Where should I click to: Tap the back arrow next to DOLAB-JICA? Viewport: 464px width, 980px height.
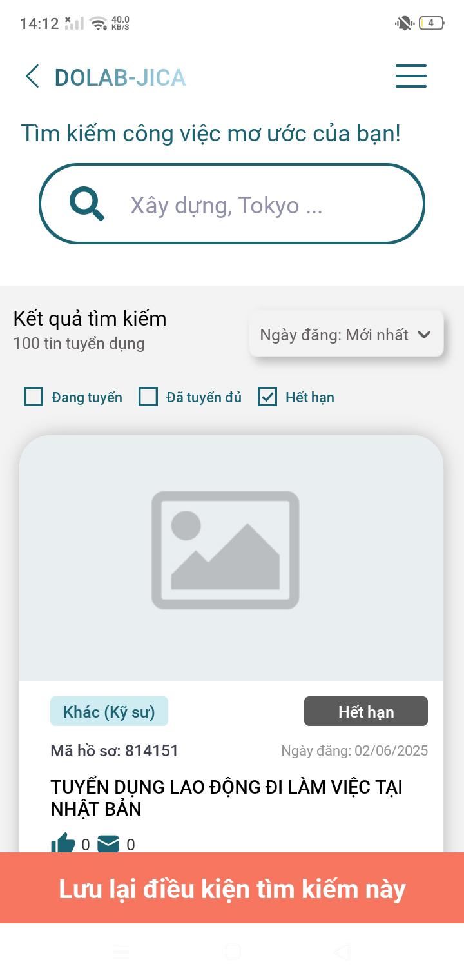click(32, 77)
